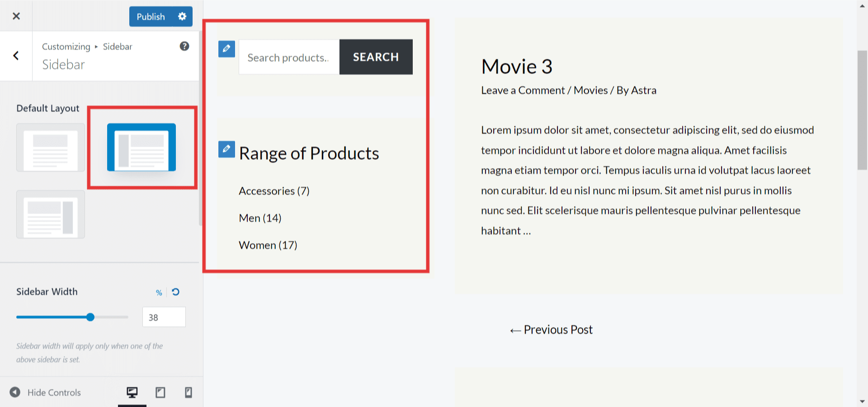
Task: Select the right sidebar layout option
Action: point(51,214)
